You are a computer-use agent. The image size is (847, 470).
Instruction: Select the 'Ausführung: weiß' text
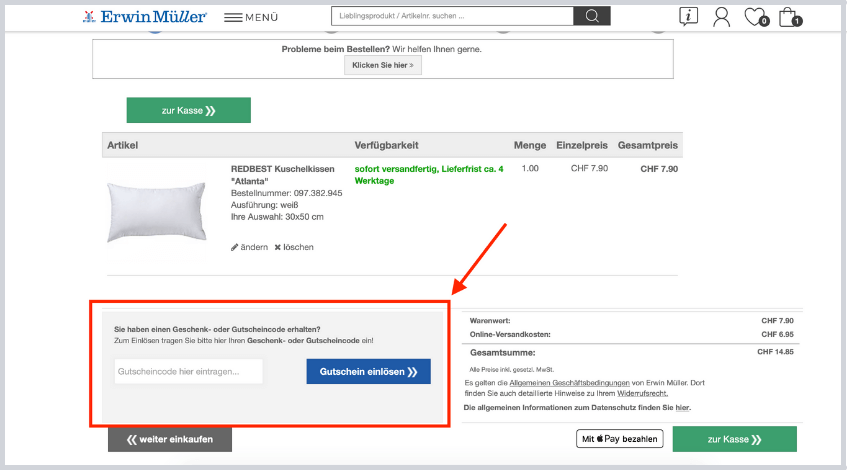(x=265, y=205)
